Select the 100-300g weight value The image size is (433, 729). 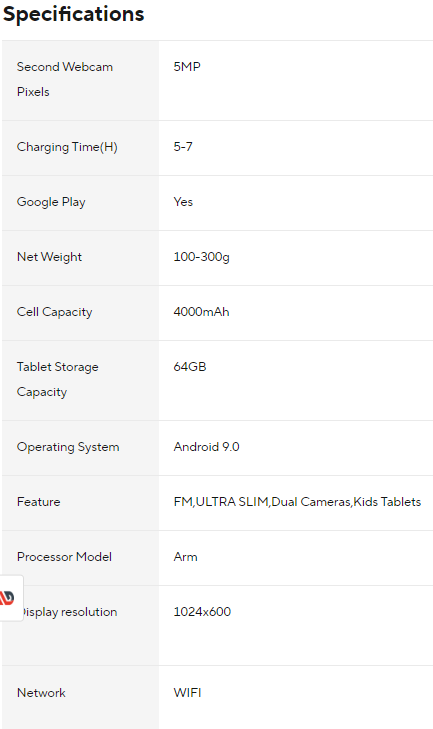pos(201,257)
